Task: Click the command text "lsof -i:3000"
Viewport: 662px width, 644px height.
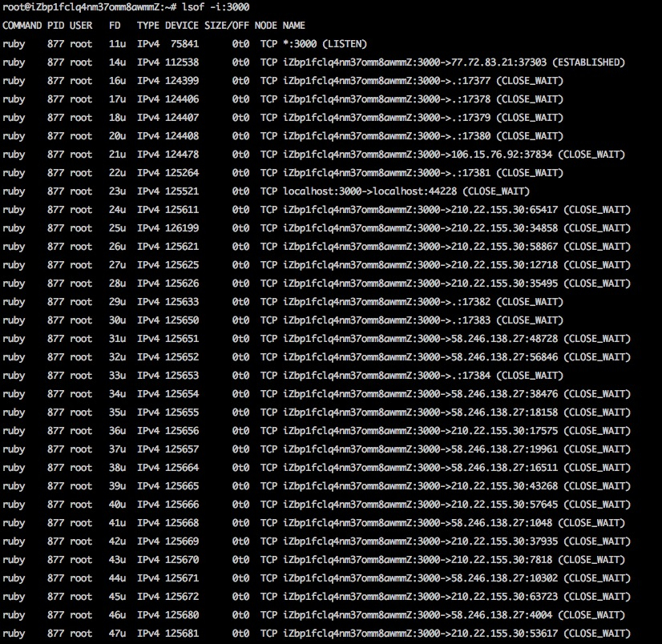Action: click(216, 7)
